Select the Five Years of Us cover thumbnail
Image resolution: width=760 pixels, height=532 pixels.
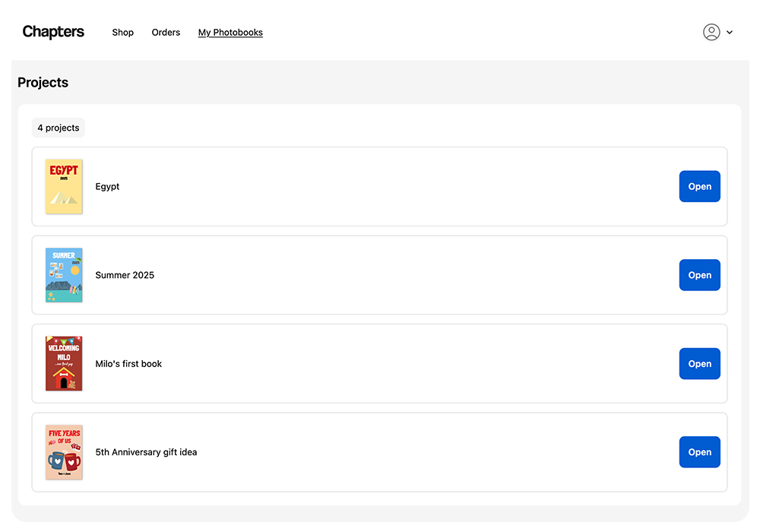[x=64, y=452]
